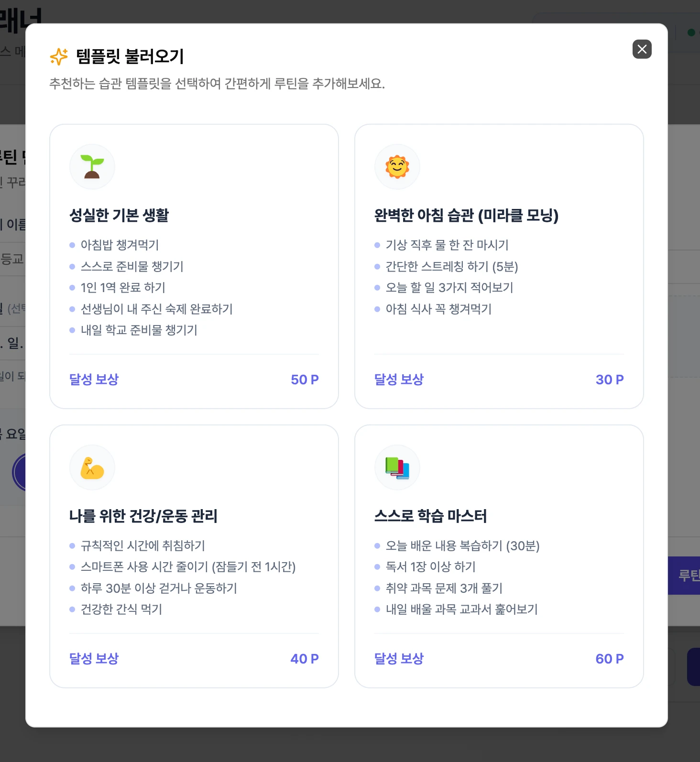Click the 30 P reward value
The height and width of the screenshot is (762, 700).
[x=610, y=380]
